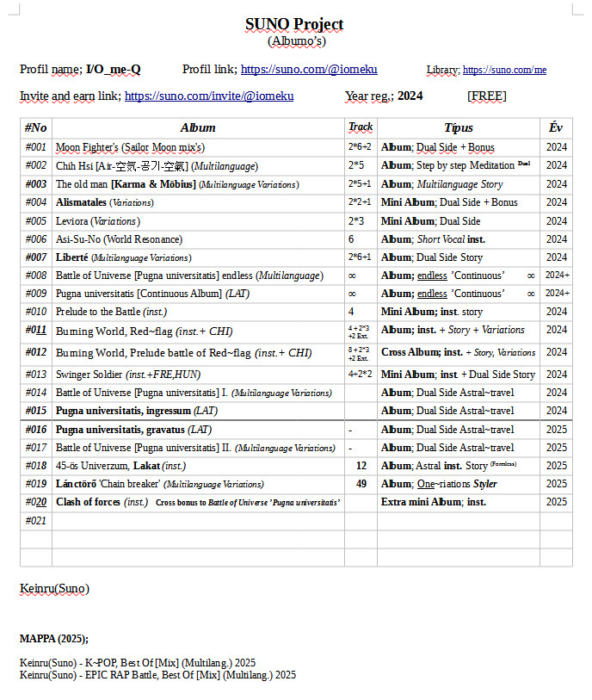Follow the suno.com/invite/@iomeku invite link

click(209, 96)
